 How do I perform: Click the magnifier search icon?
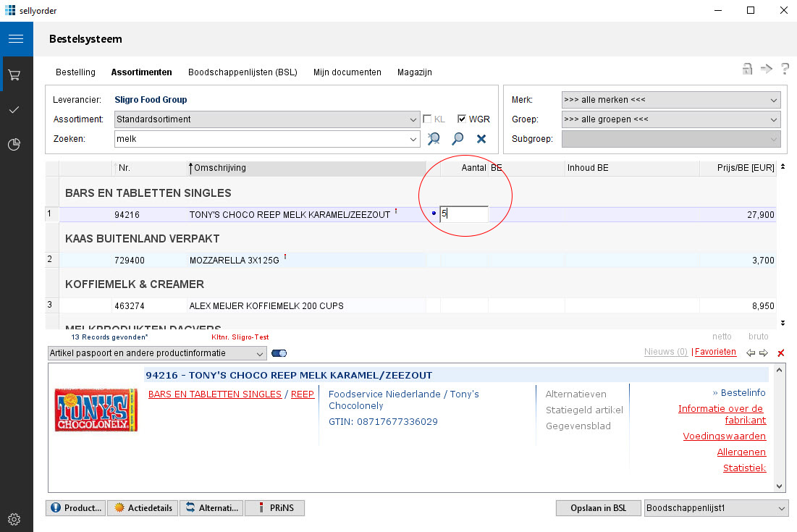click(x=457, y=139)
